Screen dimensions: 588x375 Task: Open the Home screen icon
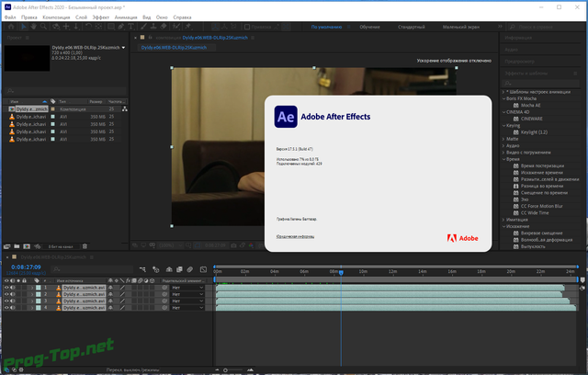[x=11, y=27]
